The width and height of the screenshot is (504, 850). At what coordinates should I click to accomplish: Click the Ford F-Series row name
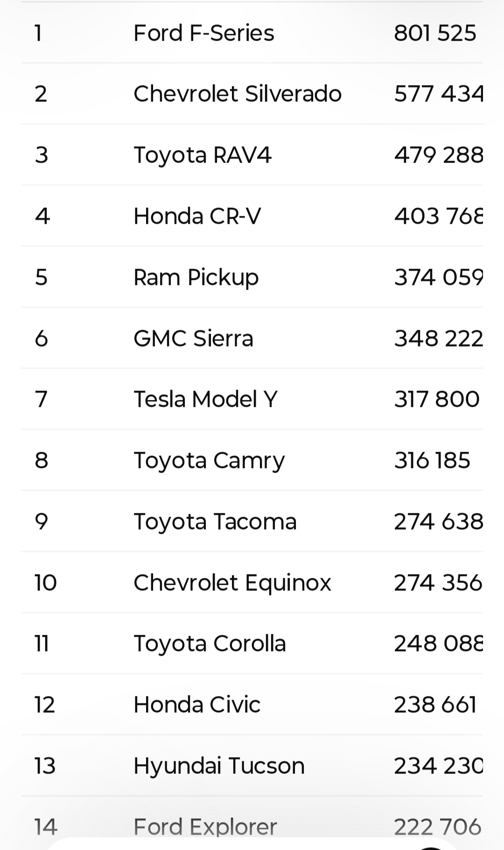tap(203, 33)
